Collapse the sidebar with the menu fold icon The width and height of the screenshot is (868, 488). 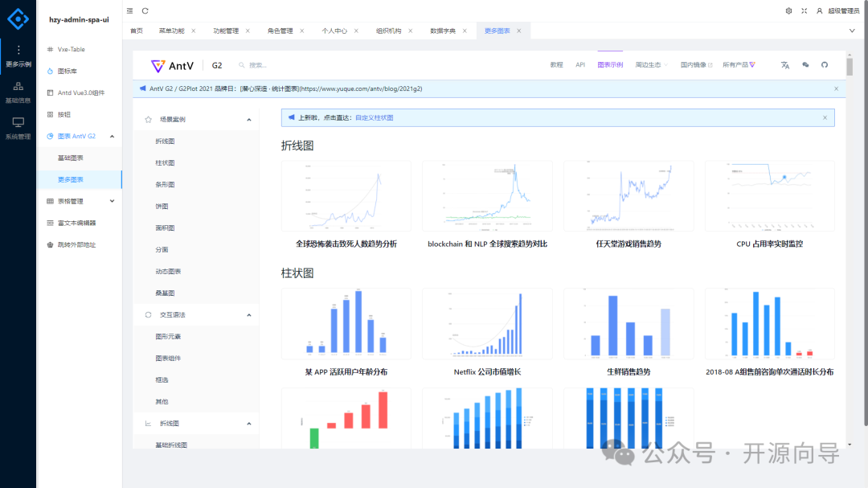(x=129, y=10)
